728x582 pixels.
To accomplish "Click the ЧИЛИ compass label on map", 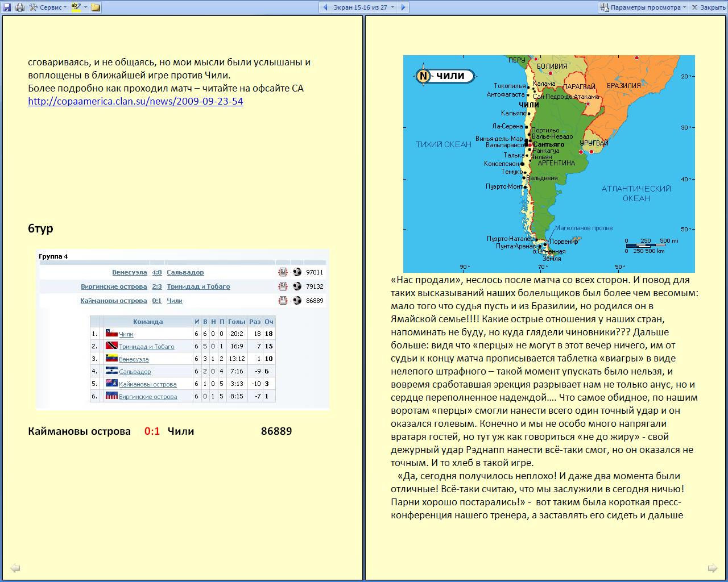I will [x=446, y=76].
